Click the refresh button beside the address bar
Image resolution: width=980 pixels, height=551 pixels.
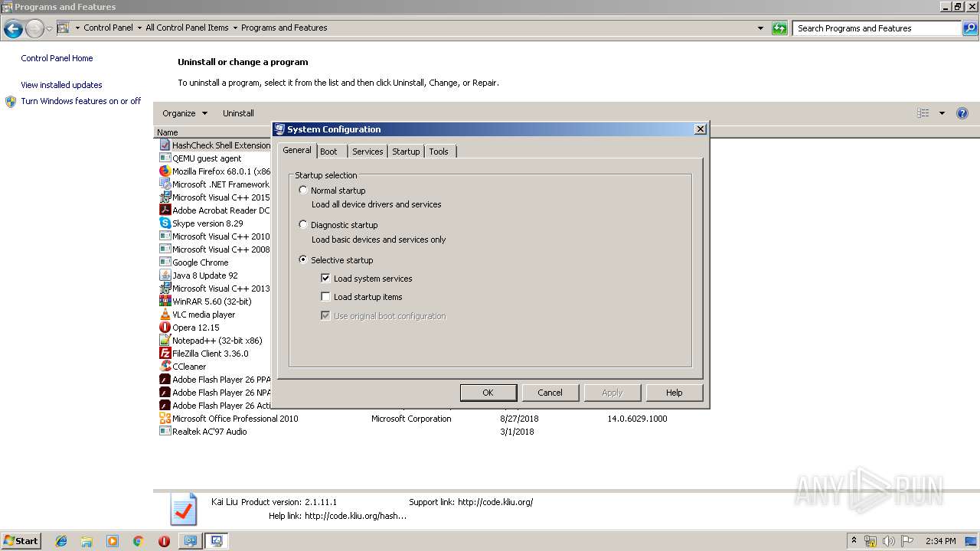[x=779, y=28]
